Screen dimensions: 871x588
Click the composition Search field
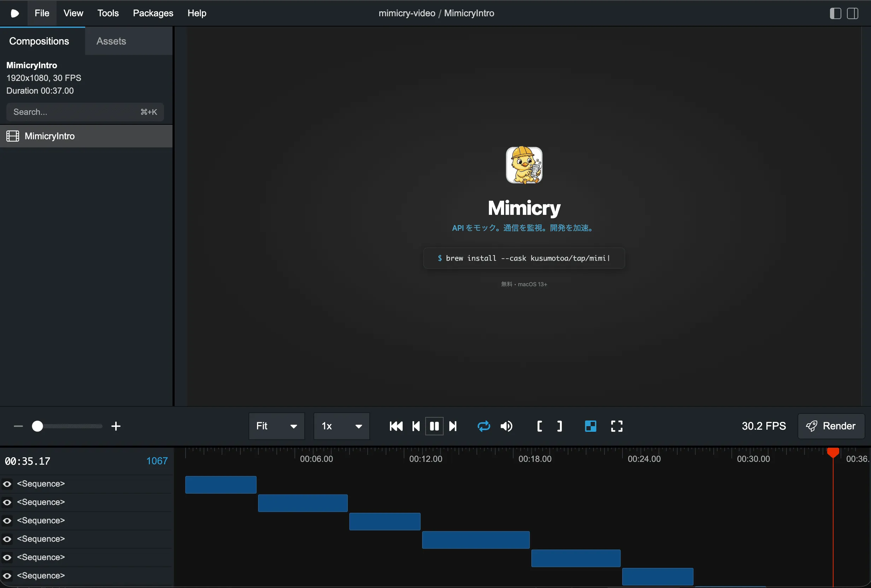pyautogui.click(x=85, y=112)
